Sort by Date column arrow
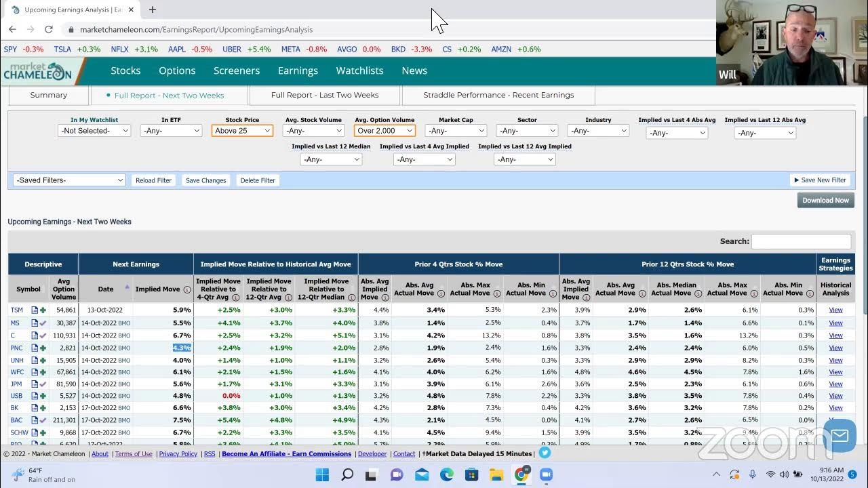The width and height of the screenshot is (868, 488). tap(127, 287)
